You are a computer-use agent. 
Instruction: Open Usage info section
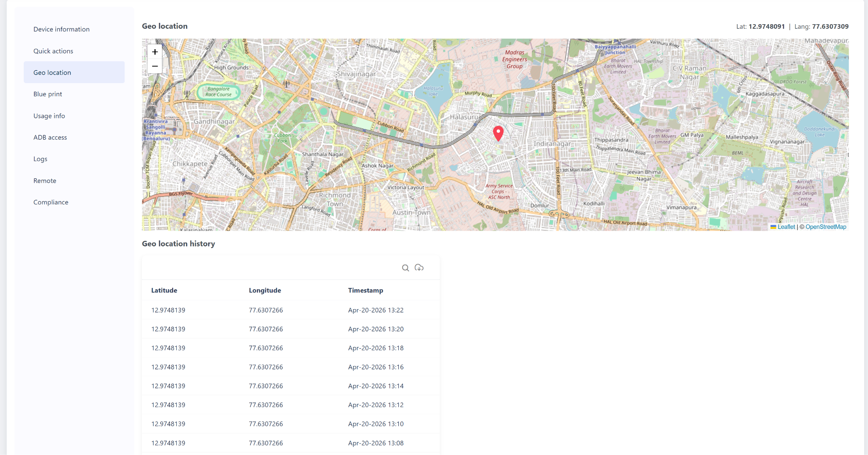click(x=74, y=116)
